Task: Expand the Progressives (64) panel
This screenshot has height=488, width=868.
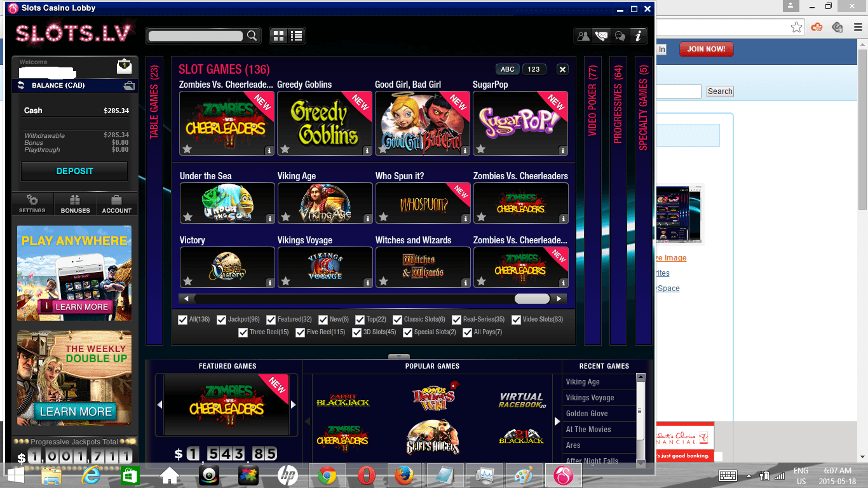Action: pos(618,201)
